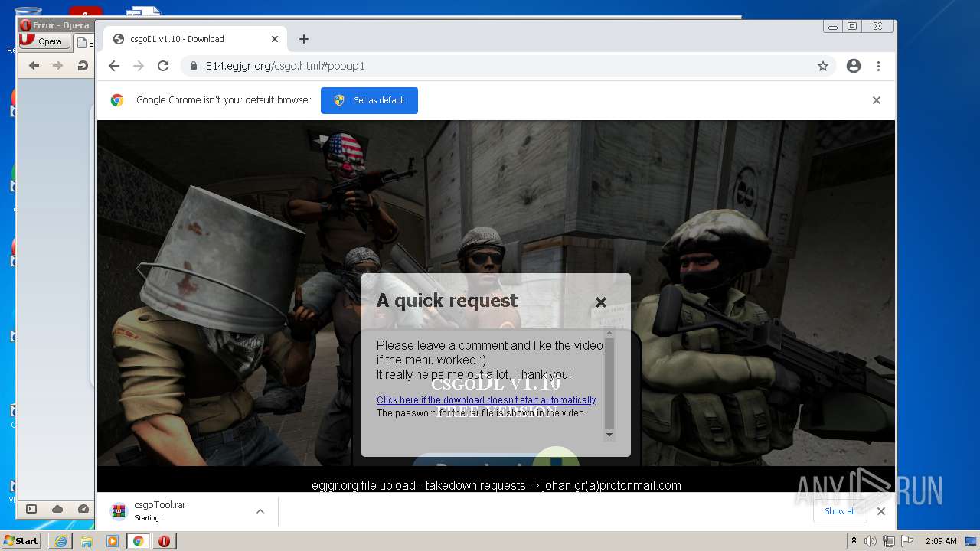Go back in the Opera window
980x551 pixels.
pos(34,66)
